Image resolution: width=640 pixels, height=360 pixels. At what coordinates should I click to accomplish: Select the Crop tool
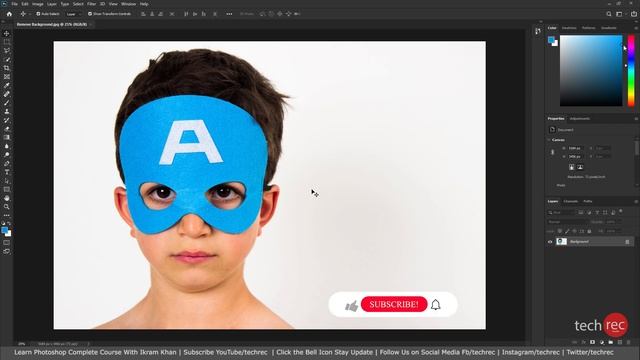(x=7, y=68)
